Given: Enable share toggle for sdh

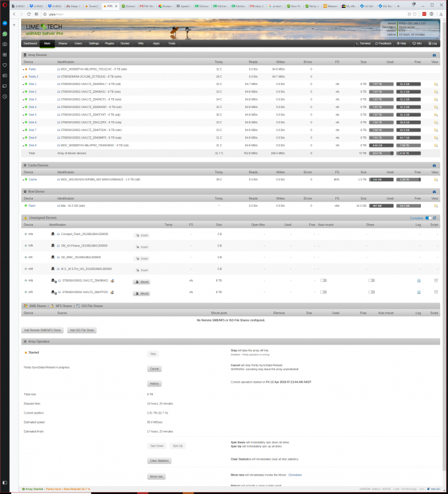Looking at the screenshot, I should [x=372, y=292].
